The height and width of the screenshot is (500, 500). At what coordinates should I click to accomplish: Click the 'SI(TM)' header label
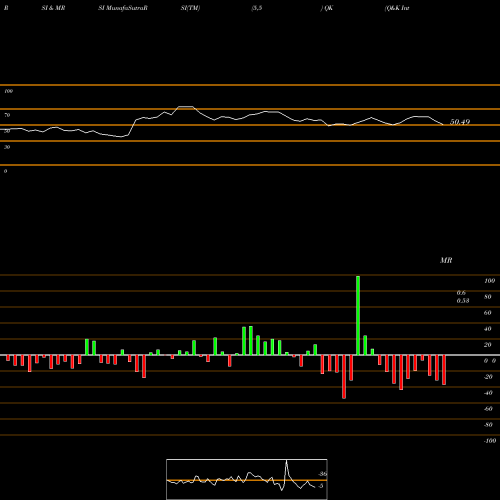(x=190, y=8)
